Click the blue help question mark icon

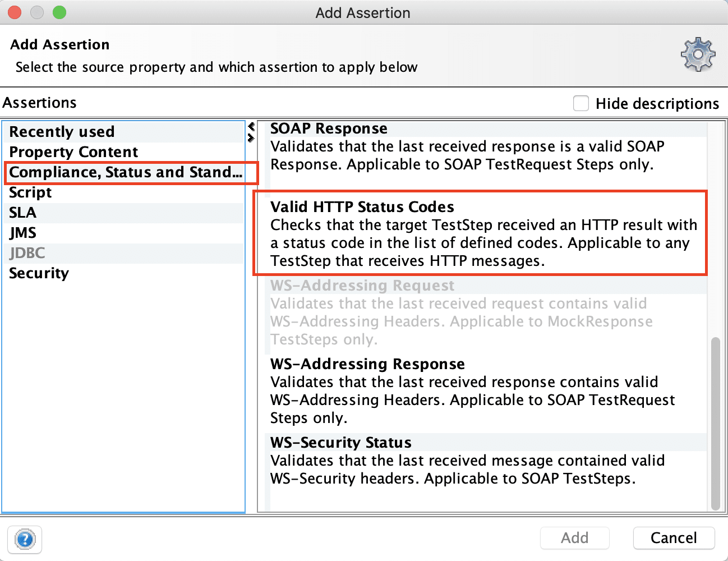pos(25,540)
